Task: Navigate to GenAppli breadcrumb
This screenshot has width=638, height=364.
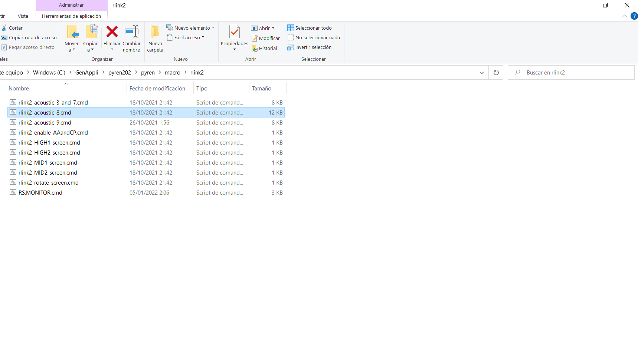Action: click(x=87, y=73)
